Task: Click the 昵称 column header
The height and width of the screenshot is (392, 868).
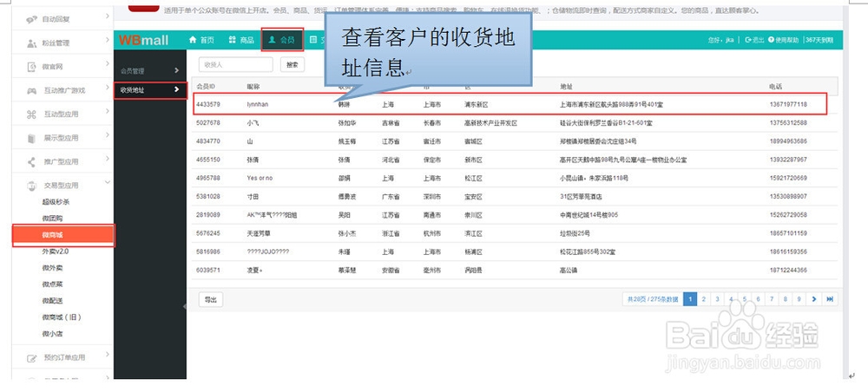Action: (253, 87)
